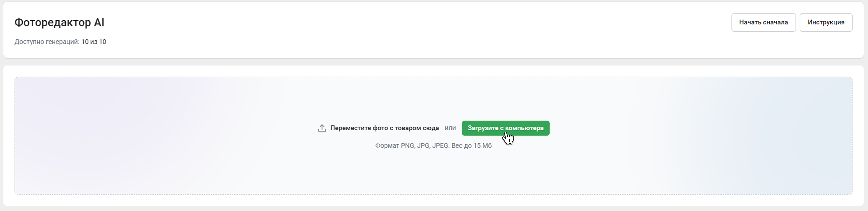Click the Доступно генераций label
The width and height of the screenshot is (868, 211).
coord(47,42)
